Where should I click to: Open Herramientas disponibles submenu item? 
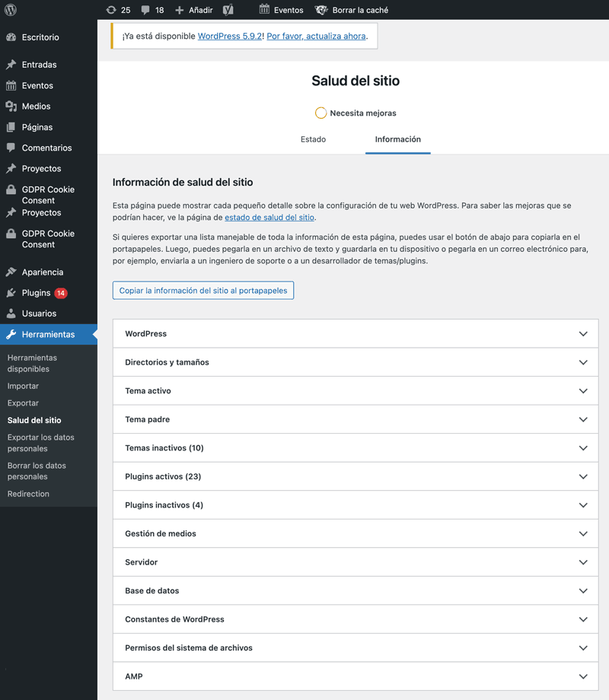coord(32,364)
